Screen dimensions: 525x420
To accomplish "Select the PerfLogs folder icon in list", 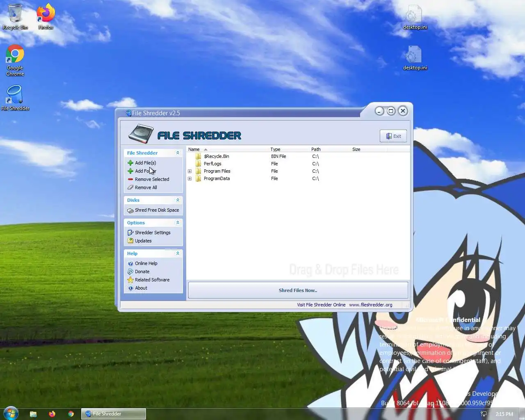I will (198, 164).
